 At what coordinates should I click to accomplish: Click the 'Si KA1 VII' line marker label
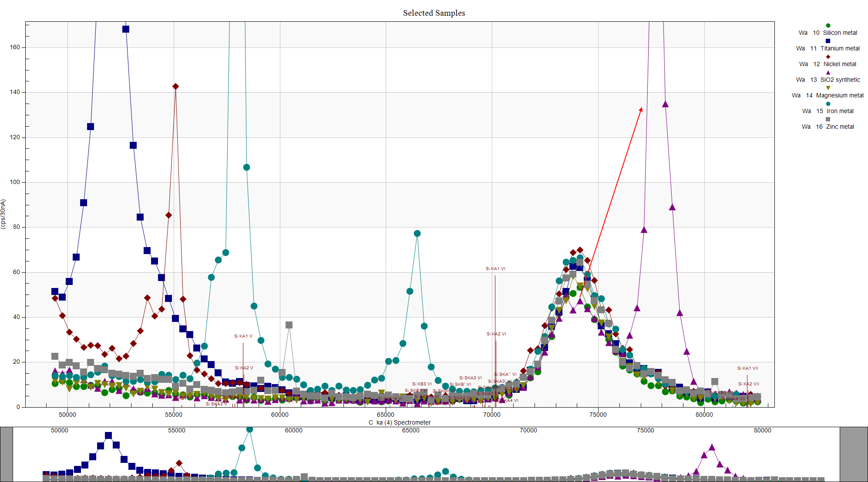pos(747,368)
